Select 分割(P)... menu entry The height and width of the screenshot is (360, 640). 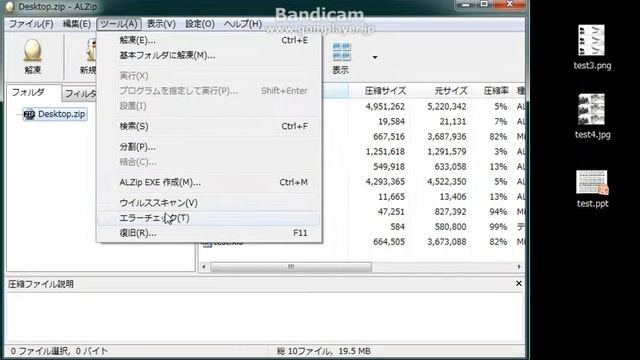tap(209, 147)
